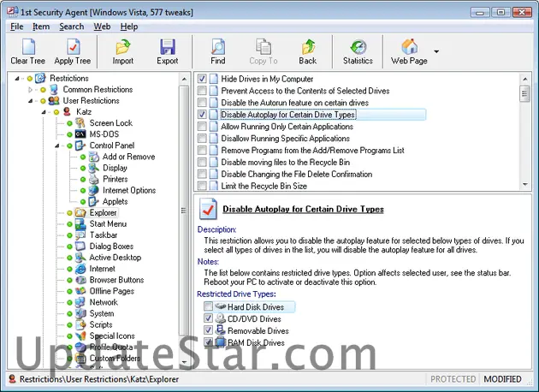539x392 pixels.
Task: Uncheck Removable Drives restriction checkbox
Action: [208, 330]
